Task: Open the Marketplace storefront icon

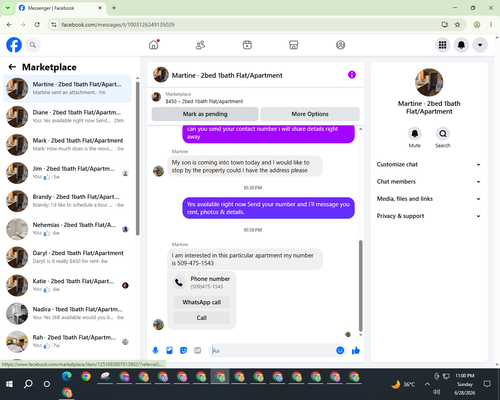Action: 294,45
